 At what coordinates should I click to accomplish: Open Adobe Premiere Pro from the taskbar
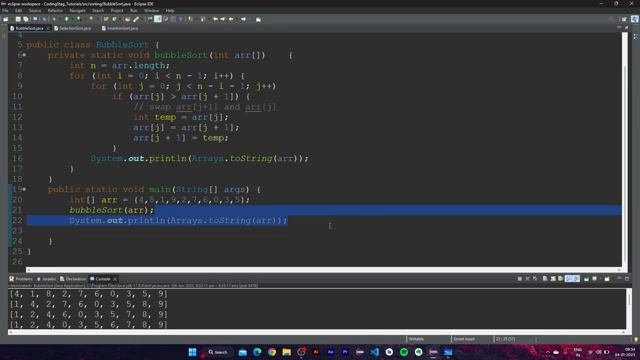(x=345, y=352)
